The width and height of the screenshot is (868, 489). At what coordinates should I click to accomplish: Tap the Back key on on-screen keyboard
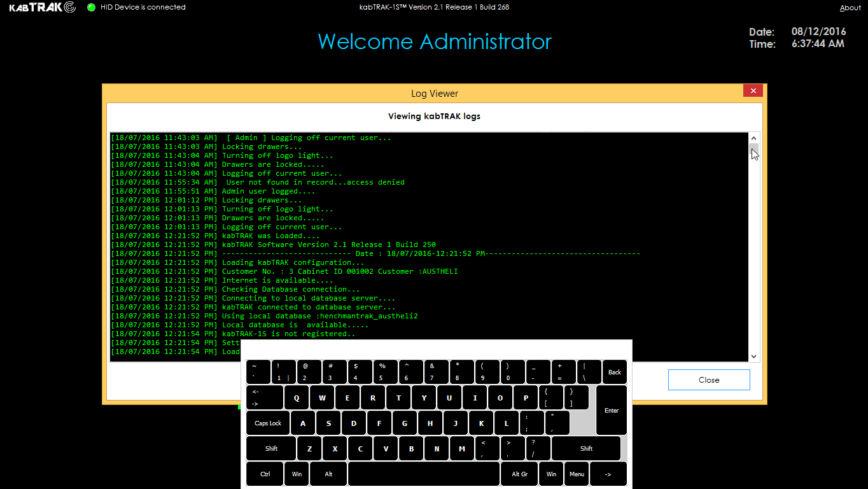tap(615, 372)
